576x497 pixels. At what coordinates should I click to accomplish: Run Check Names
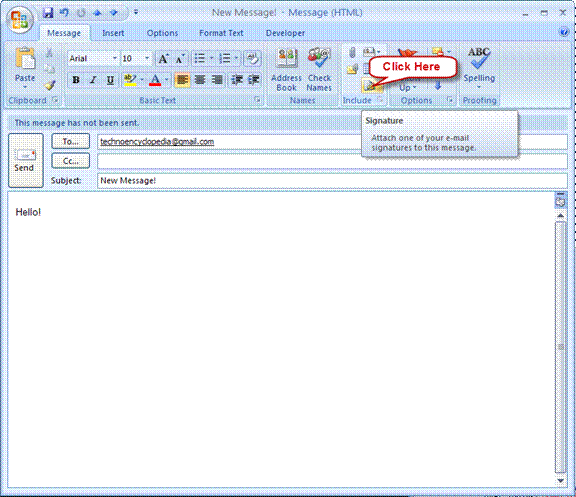(319, 70)
